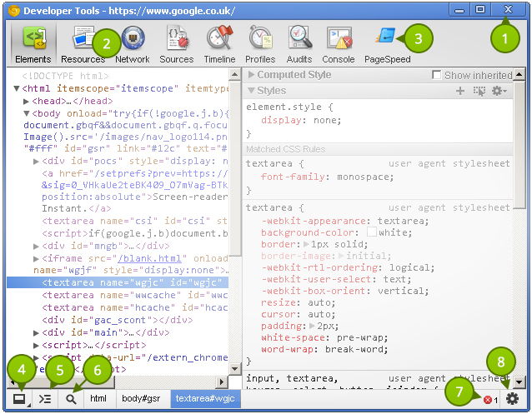Click white background-color swatch
Viewport: 532px width, 414px height.
(372, 232)
